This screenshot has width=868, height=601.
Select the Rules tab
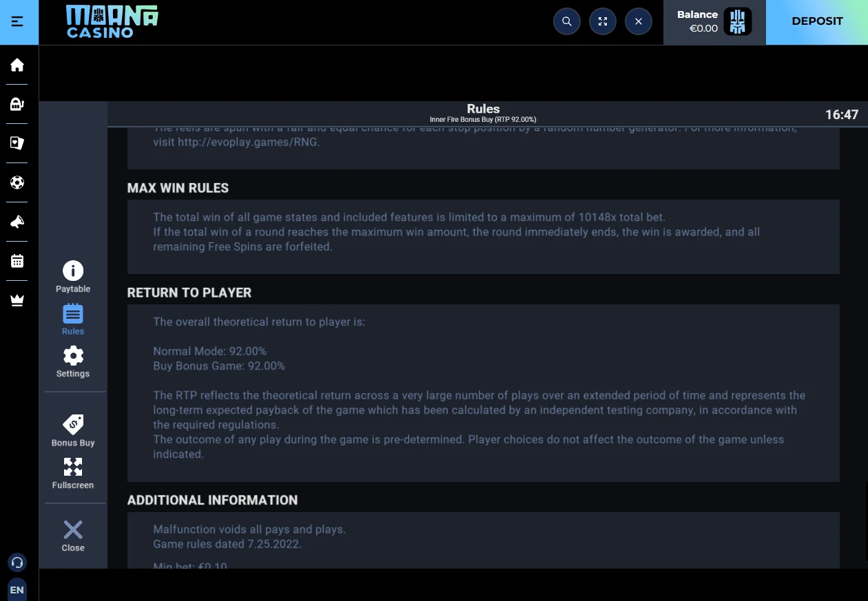coord(73,319)
